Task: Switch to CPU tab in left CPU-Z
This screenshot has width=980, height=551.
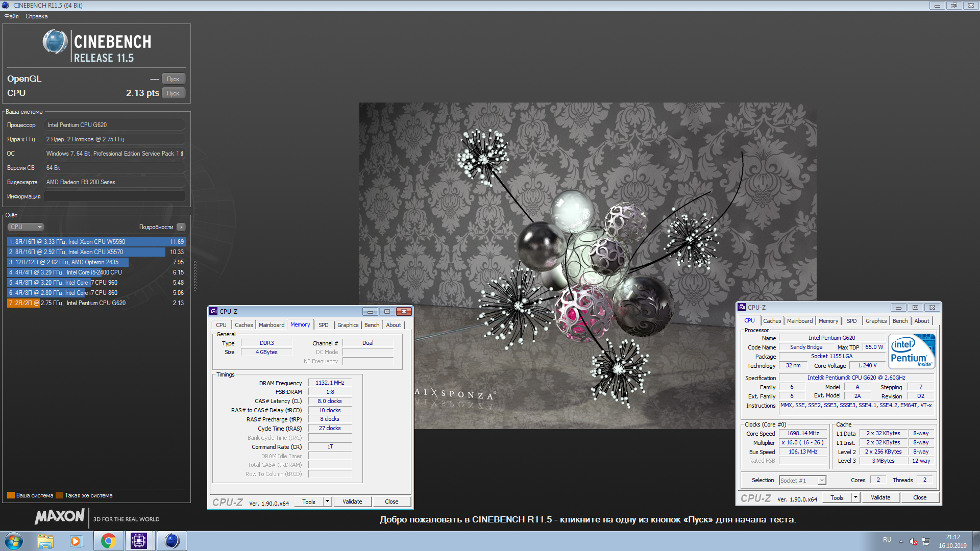Action: click(x=221, y=325)
